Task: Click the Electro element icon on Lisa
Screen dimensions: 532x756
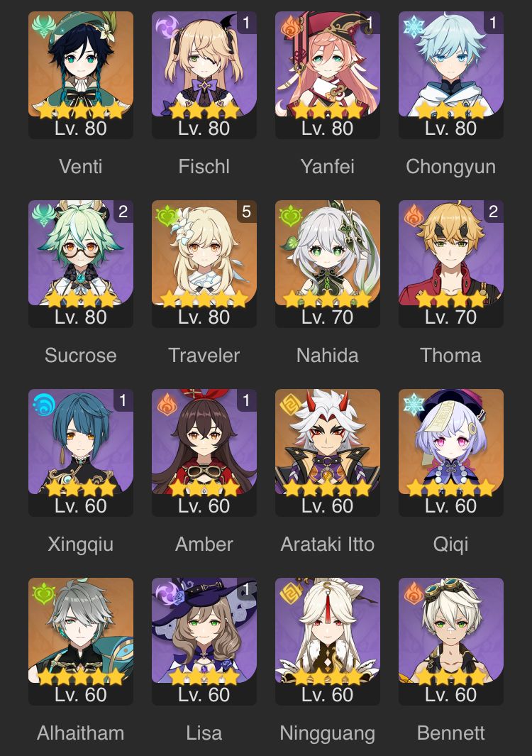Action: click(x=167, y=593)
